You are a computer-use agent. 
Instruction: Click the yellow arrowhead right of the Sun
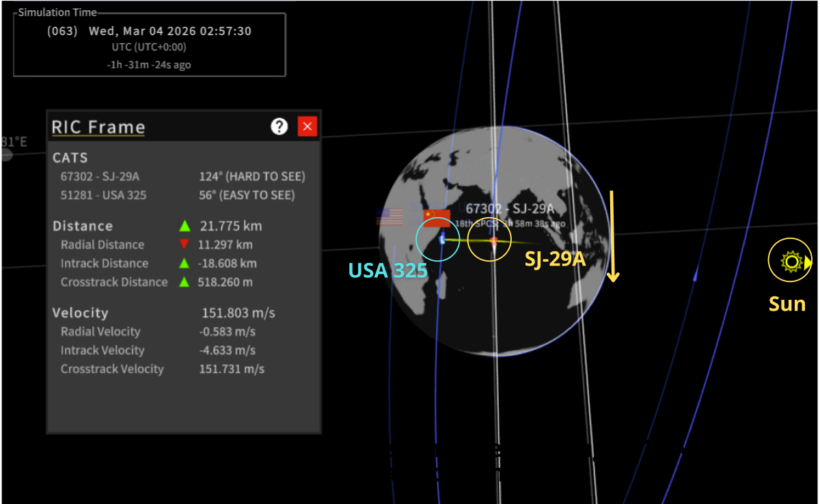point(808,262)
